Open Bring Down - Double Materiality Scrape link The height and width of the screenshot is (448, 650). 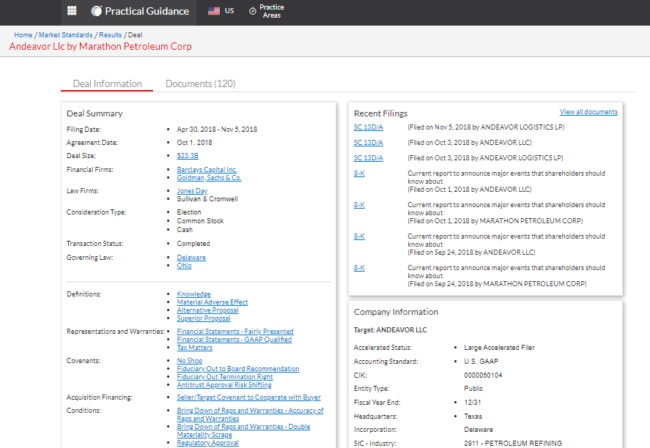(x=243, y=431)
